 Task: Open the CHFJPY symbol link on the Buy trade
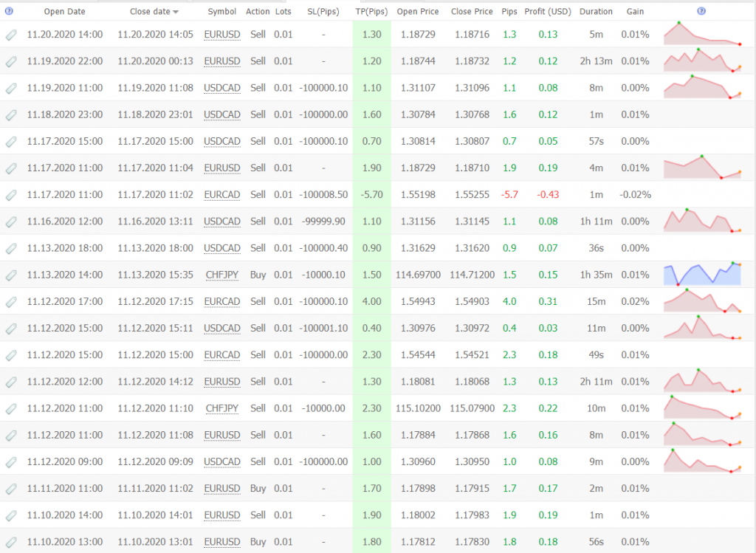[221, 275]
